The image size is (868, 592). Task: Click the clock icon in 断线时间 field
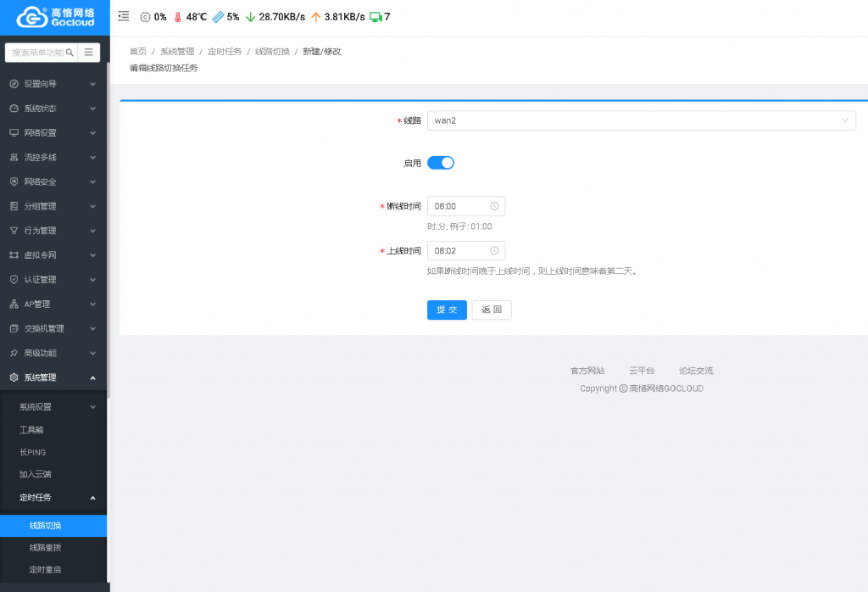(494, 206)
